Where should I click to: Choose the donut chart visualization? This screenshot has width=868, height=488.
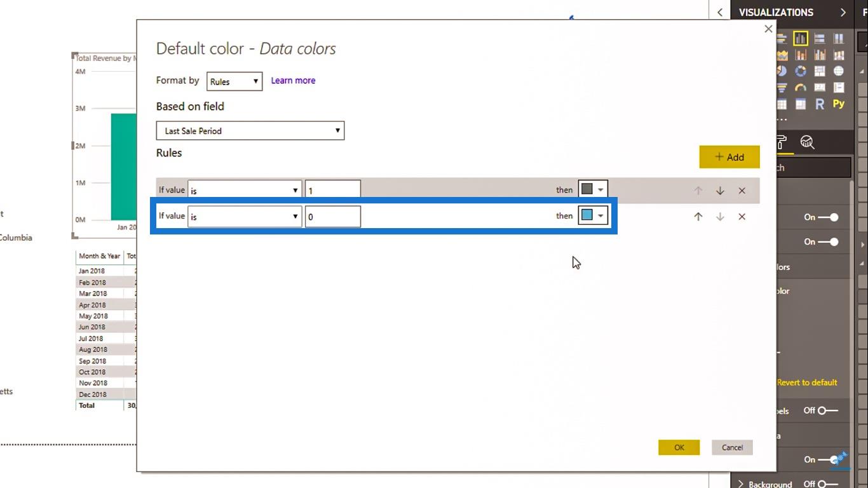pyautogui.click(x=801, y=71)
